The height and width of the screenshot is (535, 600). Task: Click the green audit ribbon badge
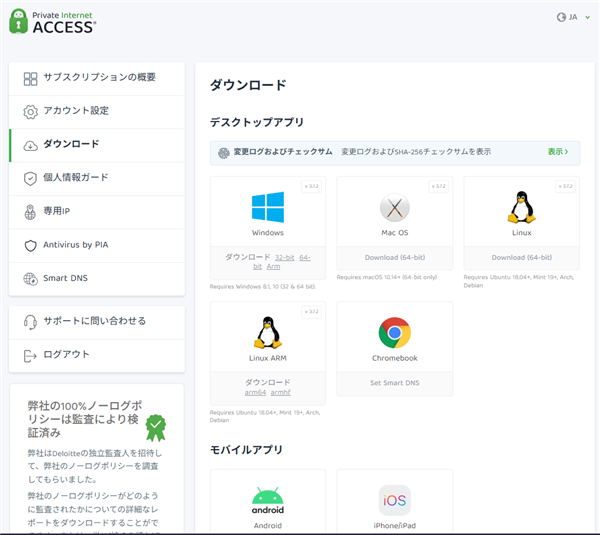(x=156, y=428)
